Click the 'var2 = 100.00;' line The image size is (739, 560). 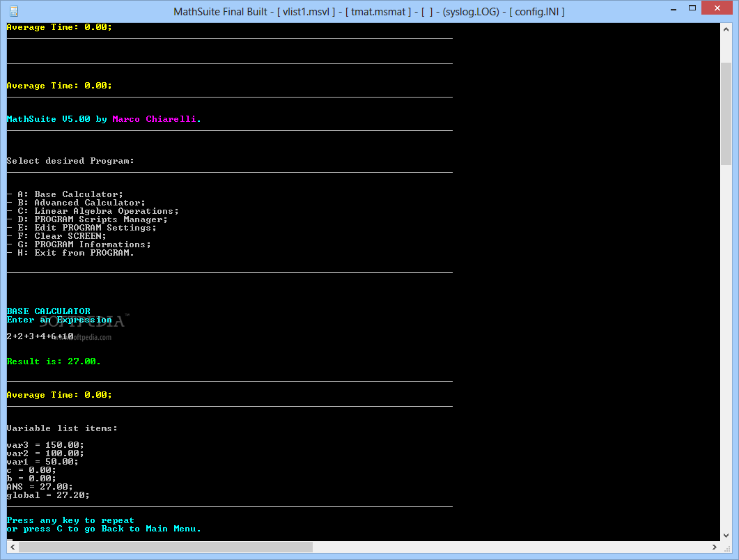pos(45,453)
